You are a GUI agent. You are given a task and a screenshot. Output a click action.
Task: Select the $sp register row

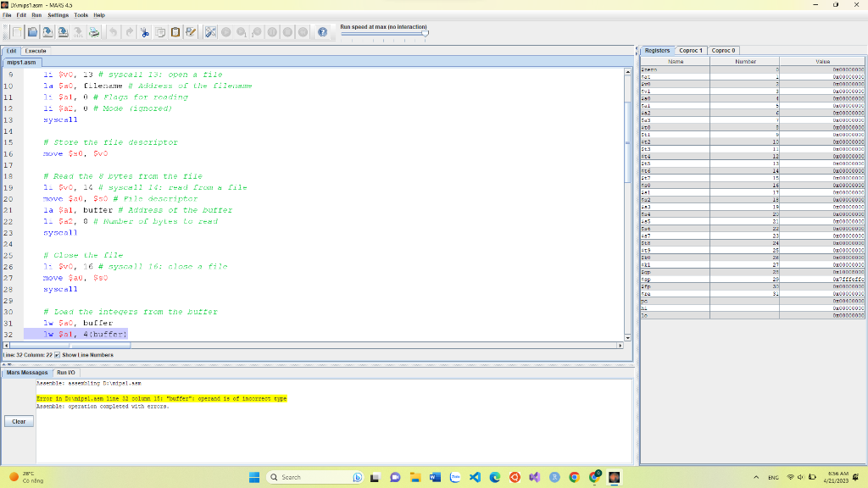pyautogui.click(x=752, y=280)
